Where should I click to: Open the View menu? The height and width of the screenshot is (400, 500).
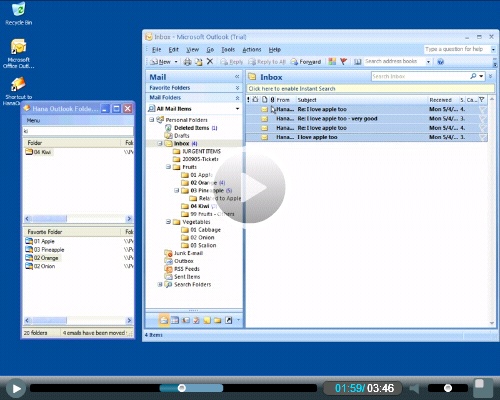pyautogui.click(x=192, y=50)
